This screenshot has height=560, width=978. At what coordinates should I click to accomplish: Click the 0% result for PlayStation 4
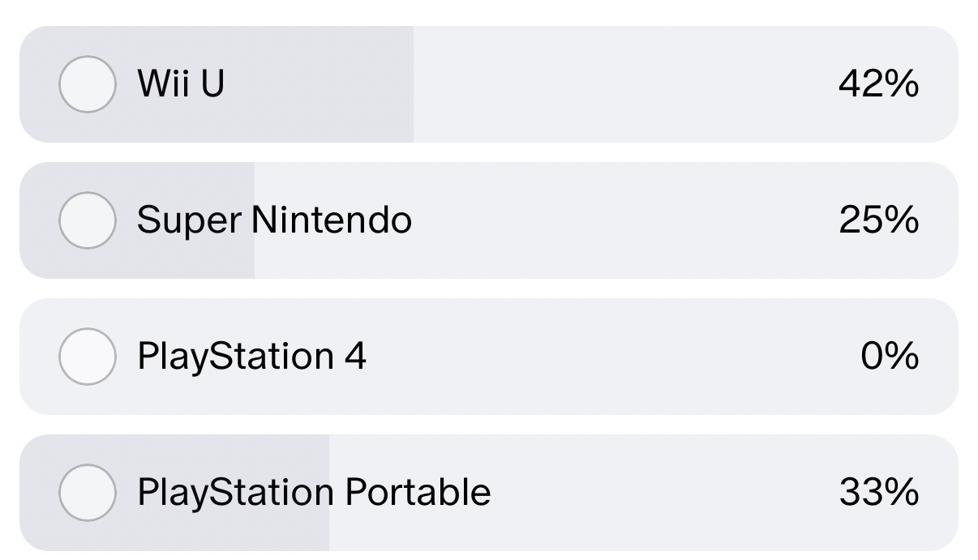(889, 357)
